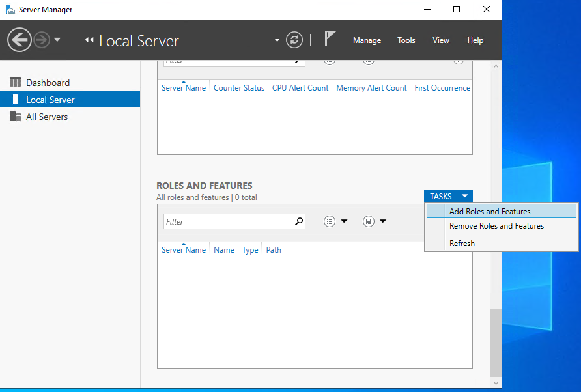The width and height of the screenshot is (581, 392).
Task: Click the back navigation arrow
Action: 20,40
